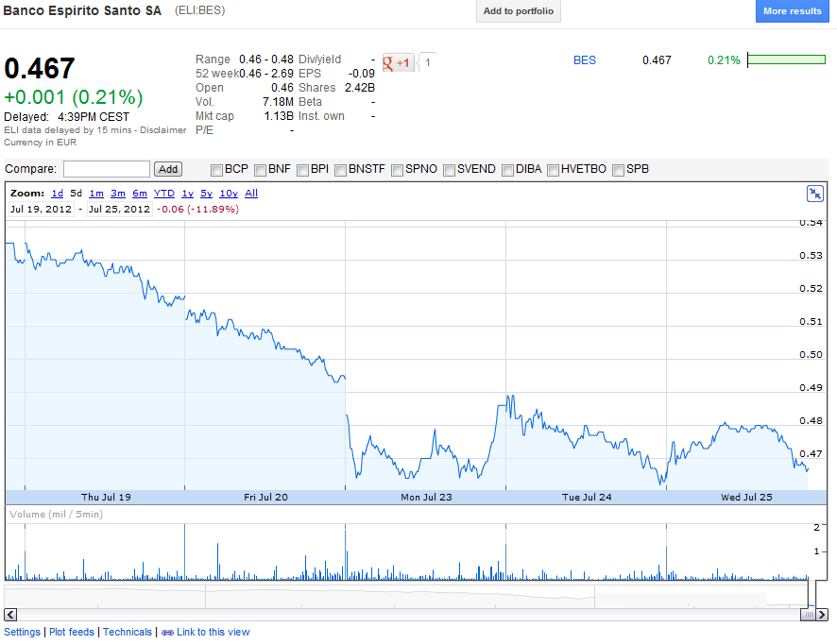
Task: Click the Thu Jul 19 axis label
Action: pos(106,498)
